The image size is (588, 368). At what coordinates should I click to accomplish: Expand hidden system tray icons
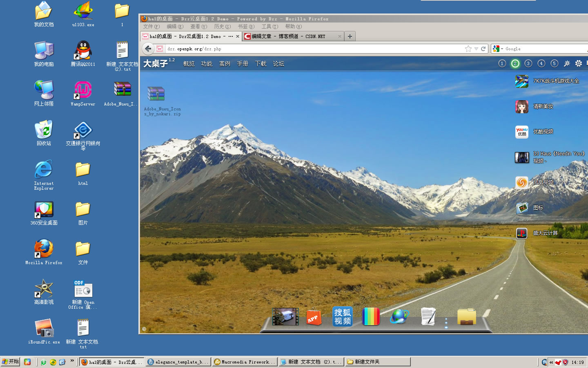point(551,362)
